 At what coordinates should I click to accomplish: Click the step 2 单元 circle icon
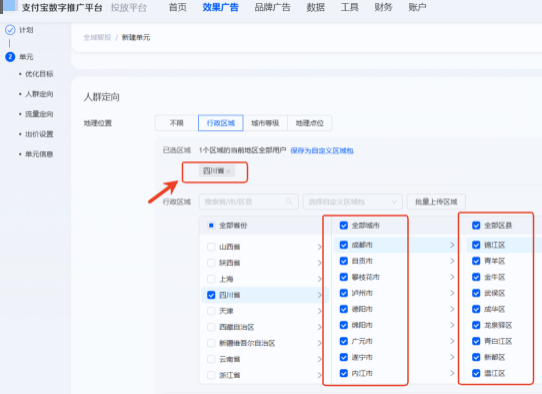point(10,57)
